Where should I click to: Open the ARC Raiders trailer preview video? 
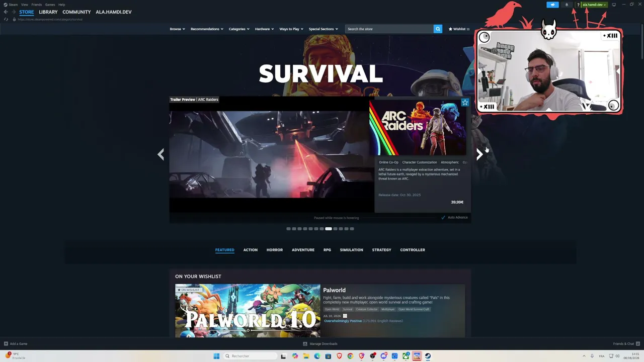(x=271, y=154)
